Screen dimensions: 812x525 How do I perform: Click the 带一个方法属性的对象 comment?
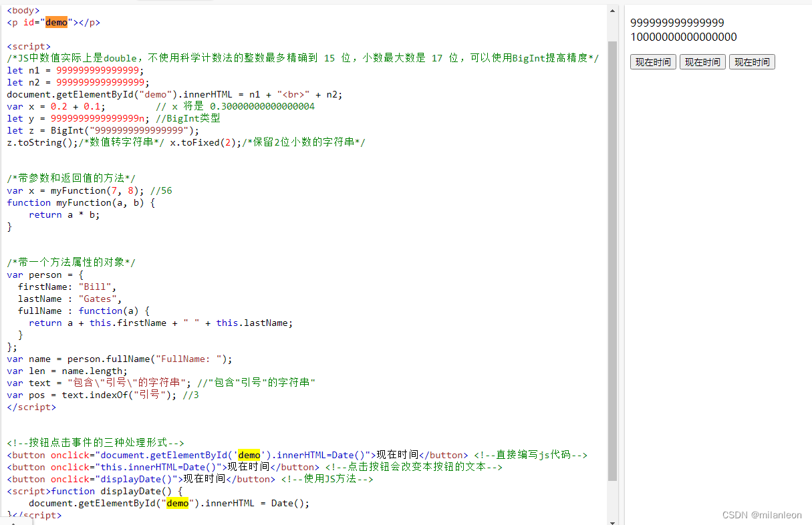[x=71, y=262]
